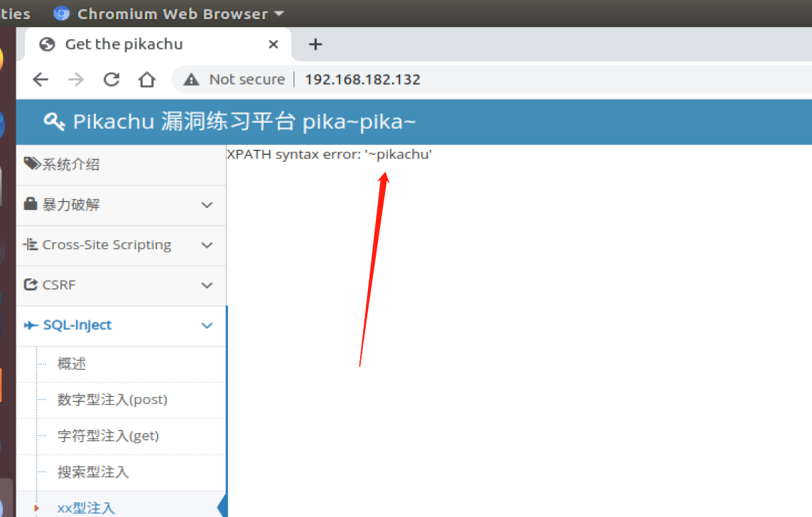Click the Not secure label in address bar
812x517 pixels.
coord(247,80)
